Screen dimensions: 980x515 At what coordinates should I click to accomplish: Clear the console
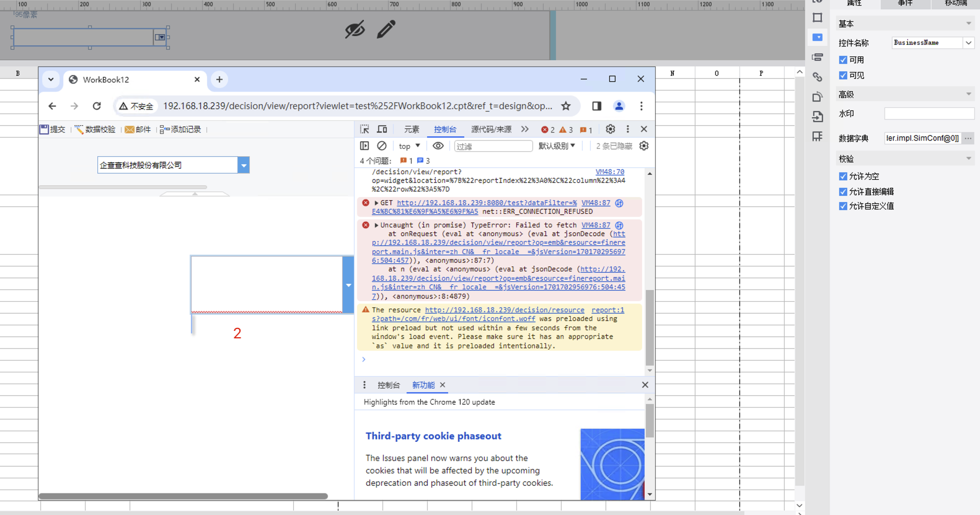pyautogui.click(x=382, y=146)
